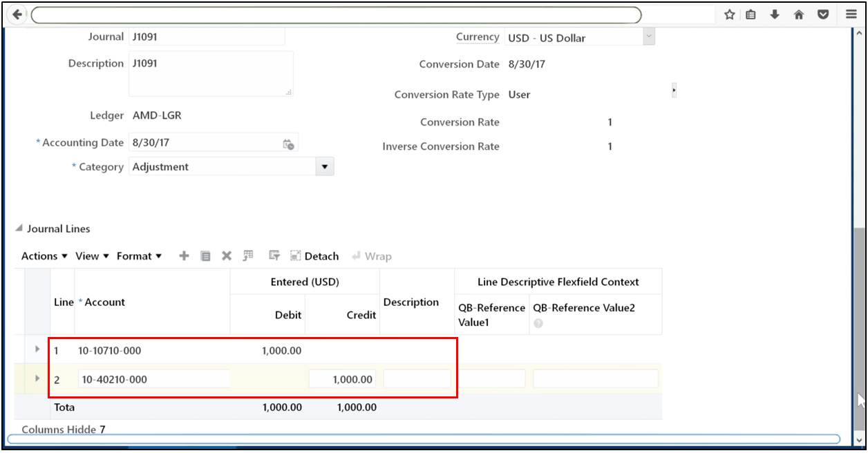Viewport: 868px width, 453px height.
Task: Save the page to Pocket
Action: tap(823, 14)
